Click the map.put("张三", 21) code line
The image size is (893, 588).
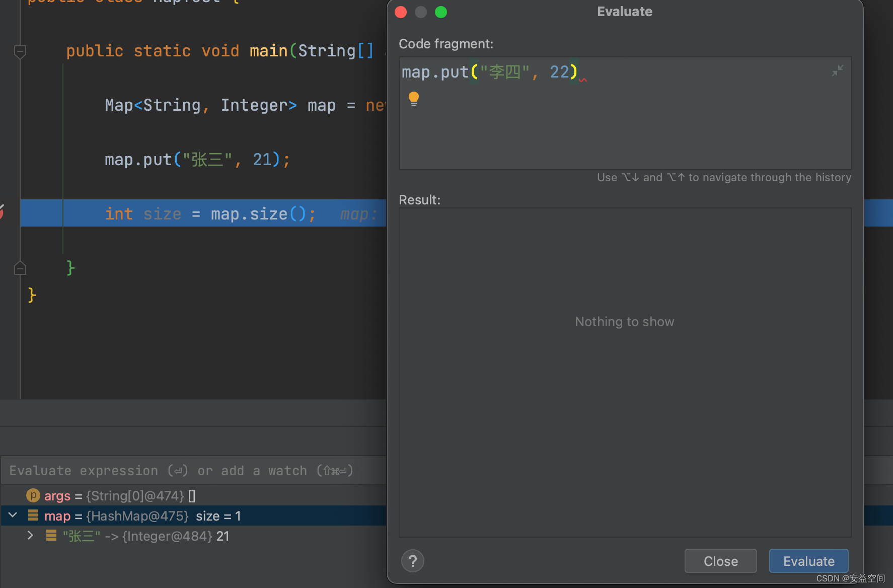click(x=197, y=160)
